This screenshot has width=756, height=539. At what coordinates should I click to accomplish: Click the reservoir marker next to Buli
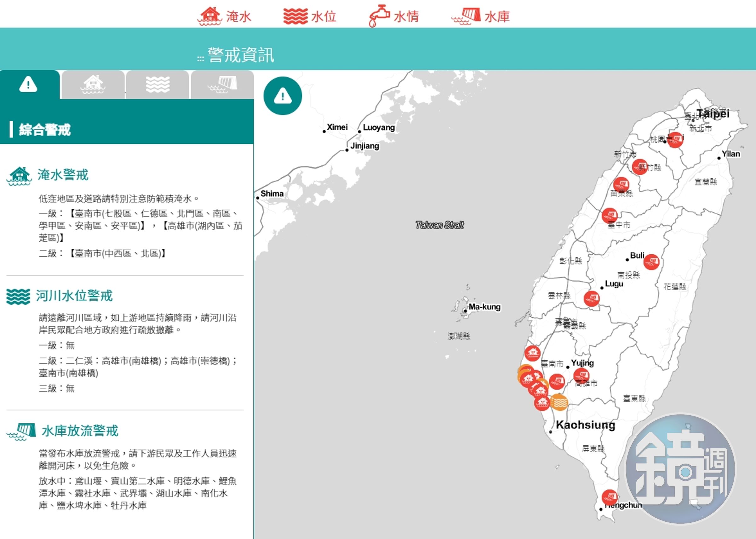point(651,262)
